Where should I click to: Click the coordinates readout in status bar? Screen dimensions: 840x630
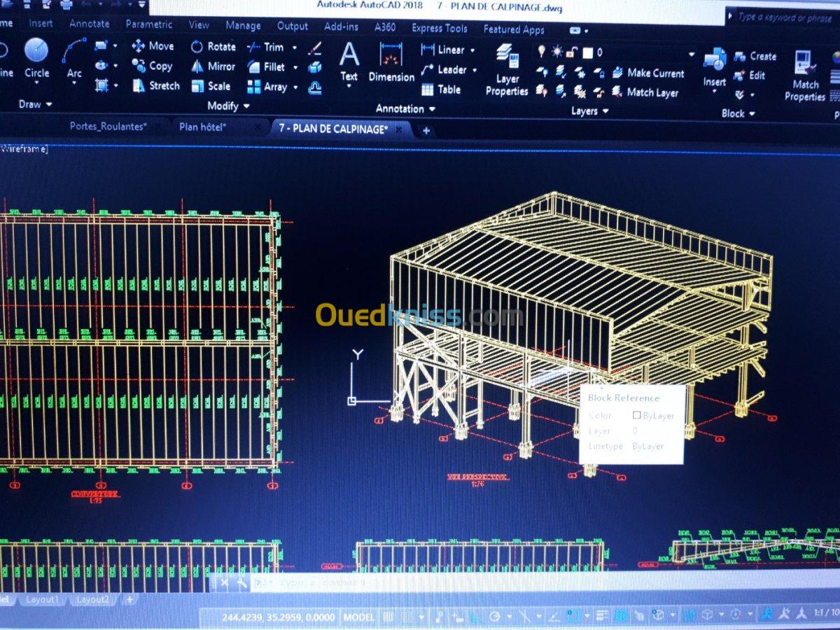point(279,617)
